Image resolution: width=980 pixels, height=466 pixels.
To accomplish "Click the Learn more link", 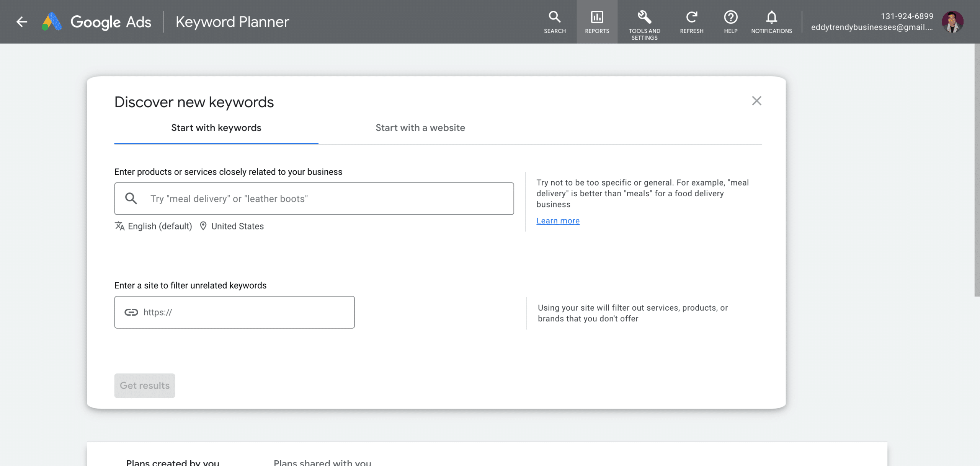I will click(558, 221).
